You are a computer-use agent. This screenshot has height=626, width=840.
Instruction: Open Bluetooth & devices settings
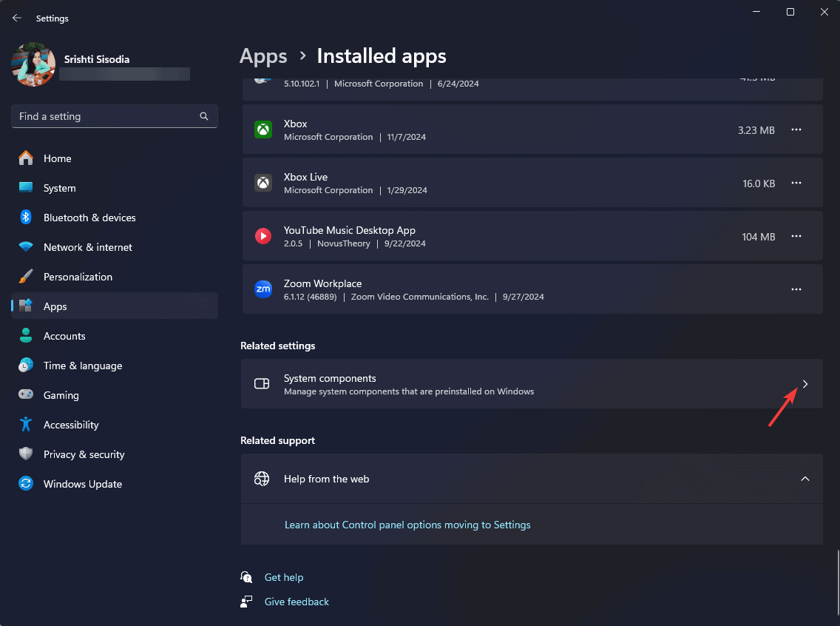click(x=89, y=218)
